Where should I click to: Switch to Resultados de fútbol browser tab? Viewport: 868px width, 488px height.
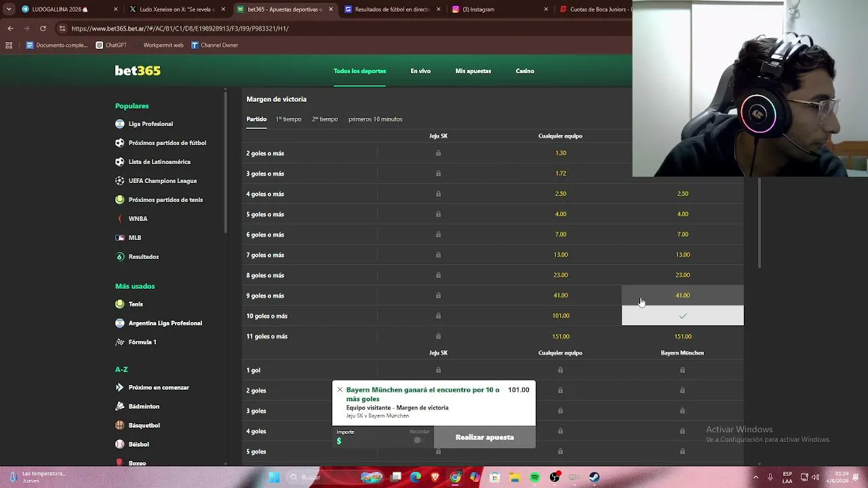point(392,9)
